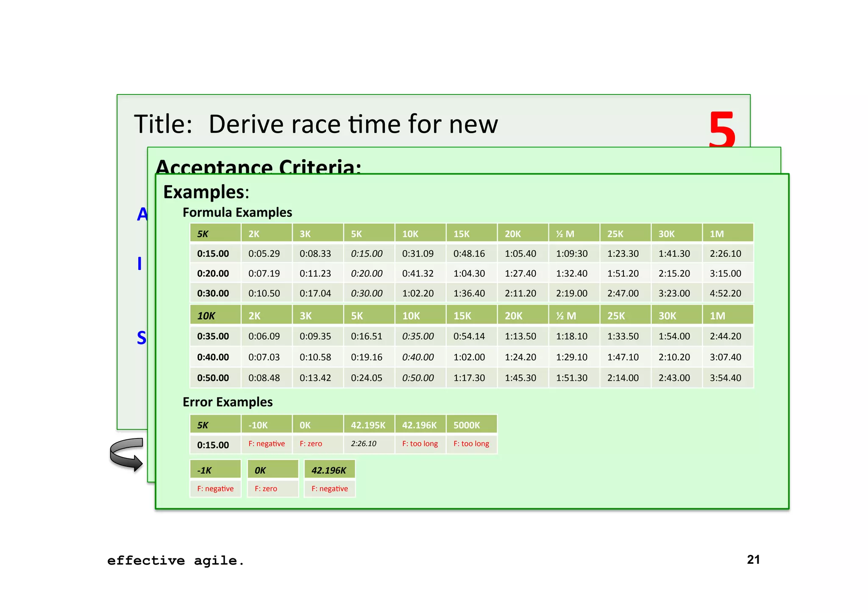Viewport: 868px width, 613px height.
Task: Select 'F: negative' below the -1K header
Action: (215, 488)
